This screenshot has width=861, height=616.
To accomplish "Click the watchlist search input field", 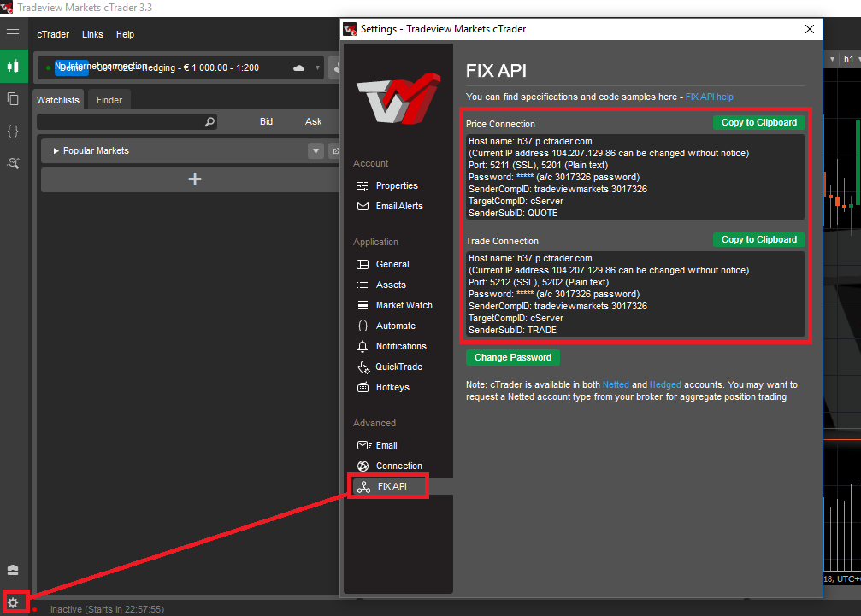I will click(x=127, y=122).
